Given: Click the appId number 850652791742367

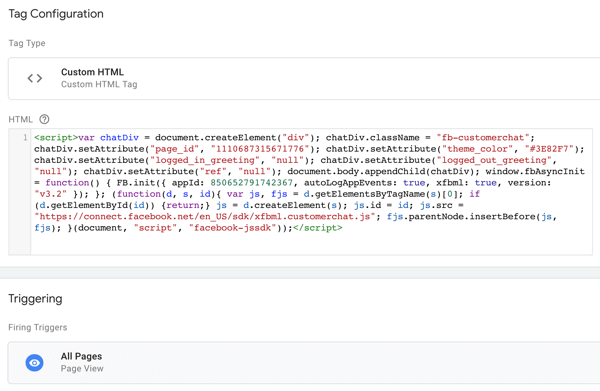Looking at the screenshot, I should pos(251,183).
